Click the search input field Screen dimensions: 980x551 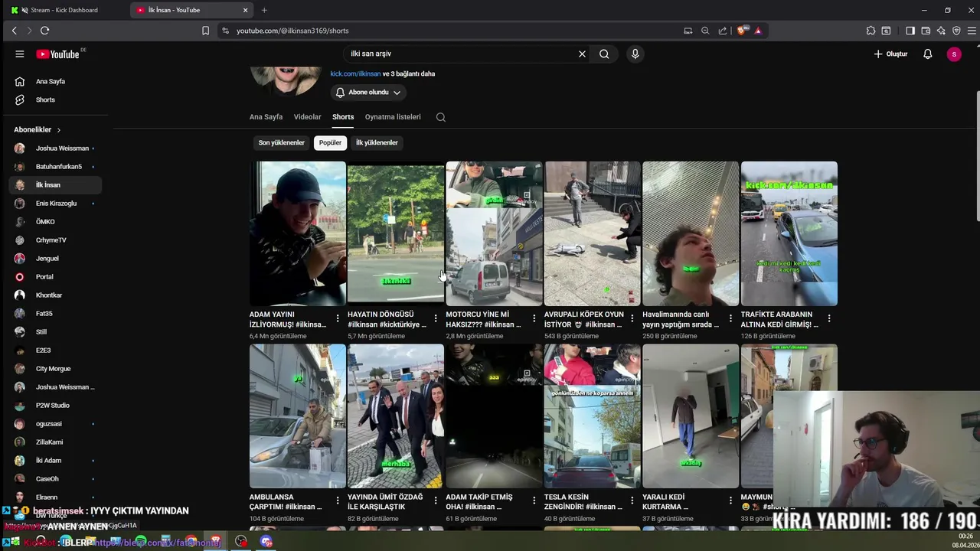[x=459, y=54]
